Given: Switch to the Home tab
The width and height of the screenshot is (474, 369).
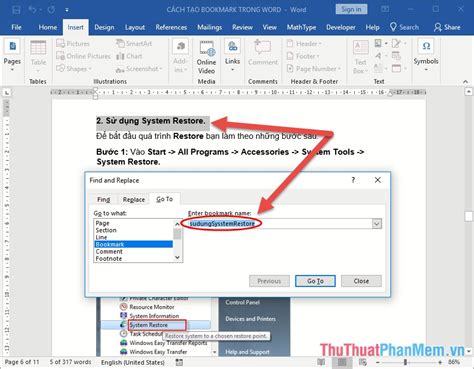Looking at the screenshot, I should coord(48,27).
